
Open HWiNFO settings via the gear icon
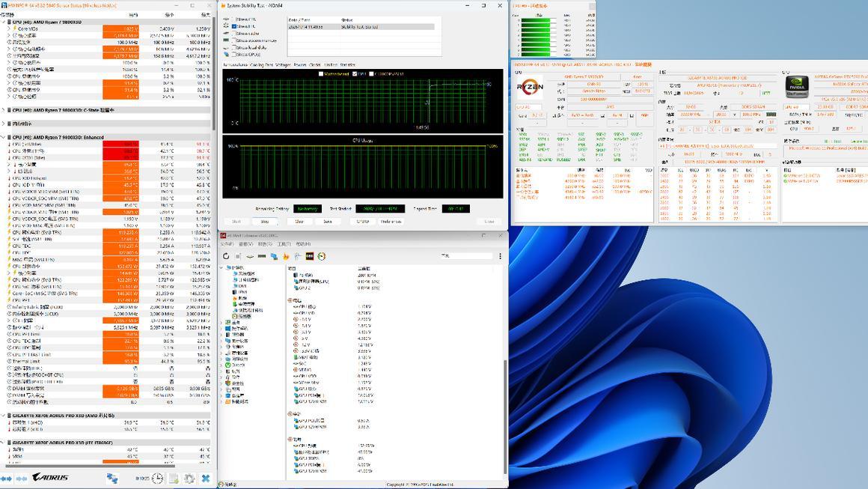tap(189, 478)
